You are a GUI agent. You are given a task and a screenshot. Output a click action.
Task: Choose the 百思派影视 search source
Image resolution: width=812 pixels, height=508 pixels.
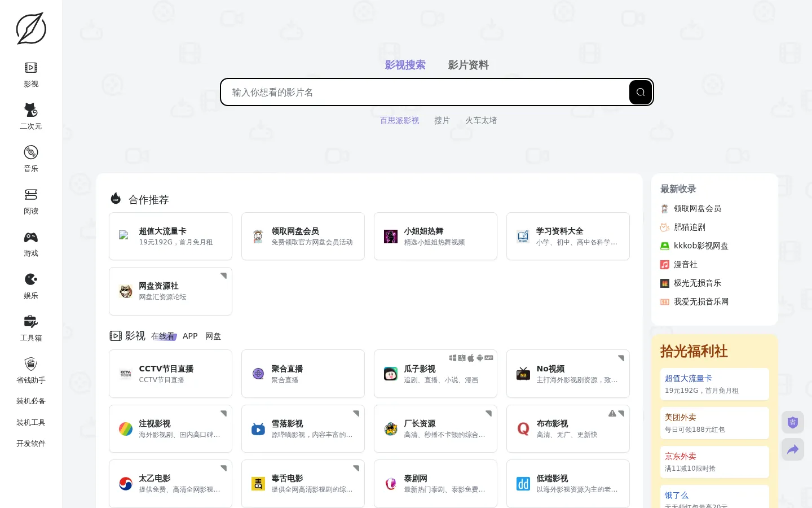point(399,120)
